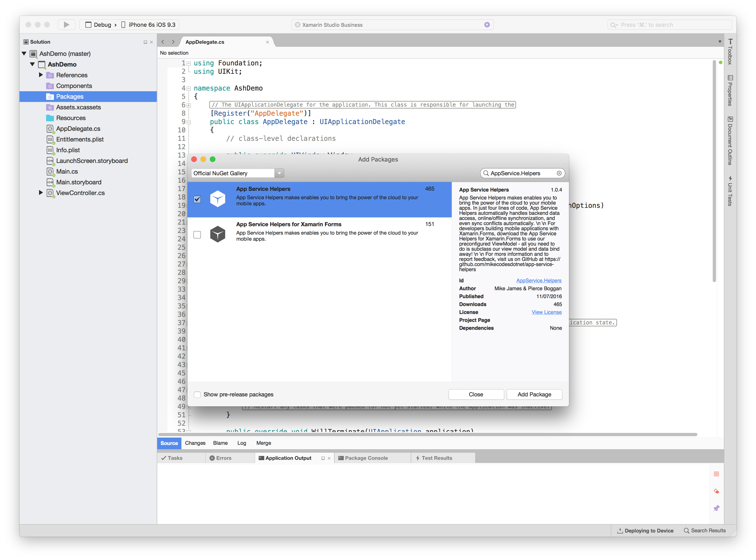This screenshot has width=756, height=560.
Task: Click the Solution pad auto-hide icon
Action: pos(145,42)
